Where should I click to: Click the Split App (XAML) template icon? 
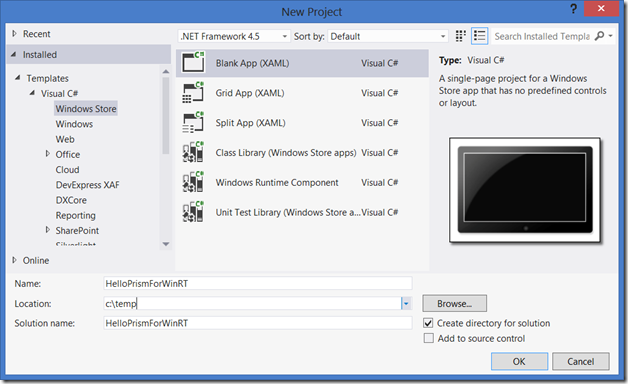click(193, 123)
